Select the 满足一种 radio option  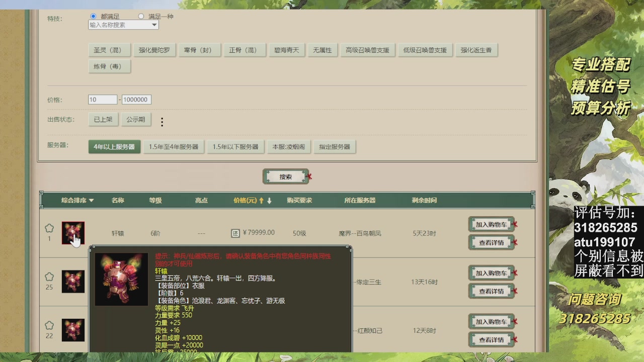[141, 16]
